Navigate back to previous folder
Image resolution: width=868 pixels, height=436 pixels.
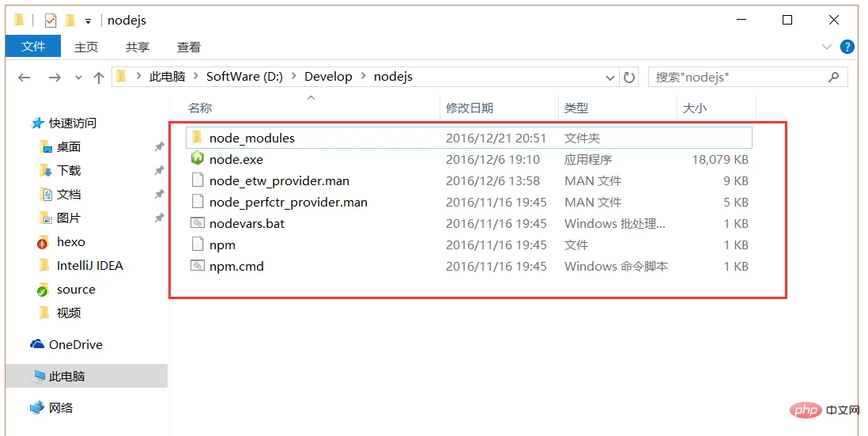(25, 77)
